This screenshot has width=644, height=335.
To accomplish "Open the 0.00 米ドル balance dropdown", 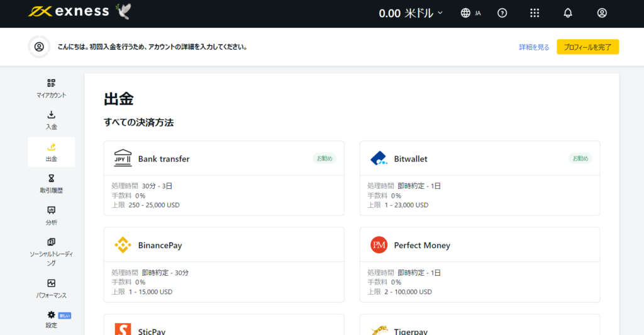I will coord(410,13).
